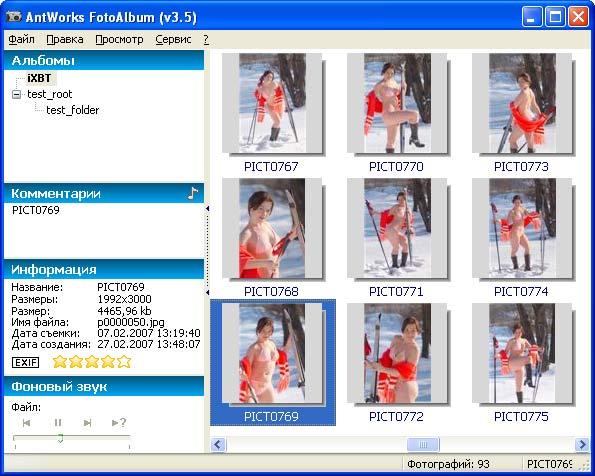Viewport: 595px width, 476px height.
Task: Open EXIF data button
Action: coord(25,362)
